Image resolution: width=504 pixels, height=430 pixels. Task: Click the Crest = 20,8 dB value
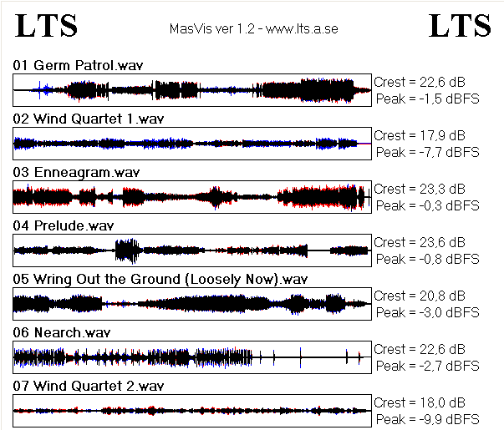(x=420, y=296)
